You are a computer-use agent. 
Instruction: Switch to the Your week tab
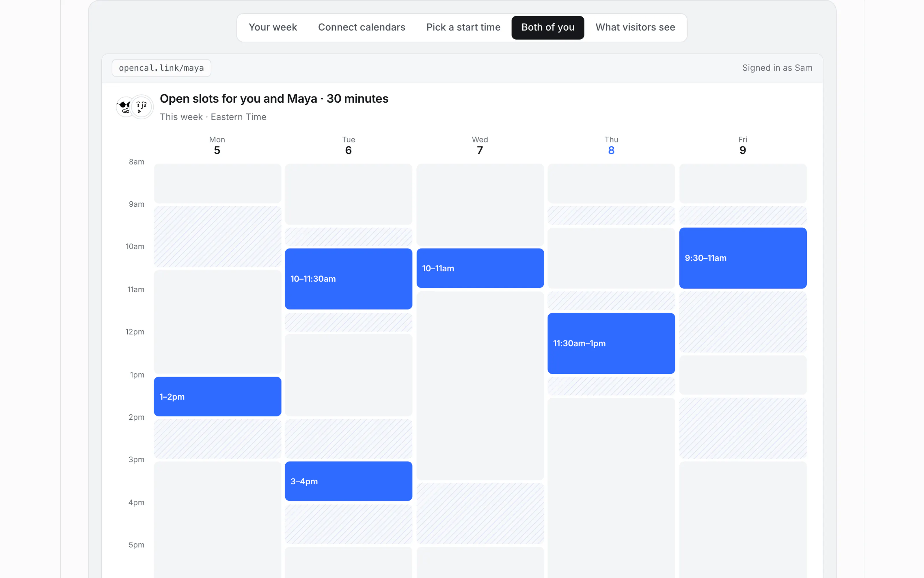[273, 27]
